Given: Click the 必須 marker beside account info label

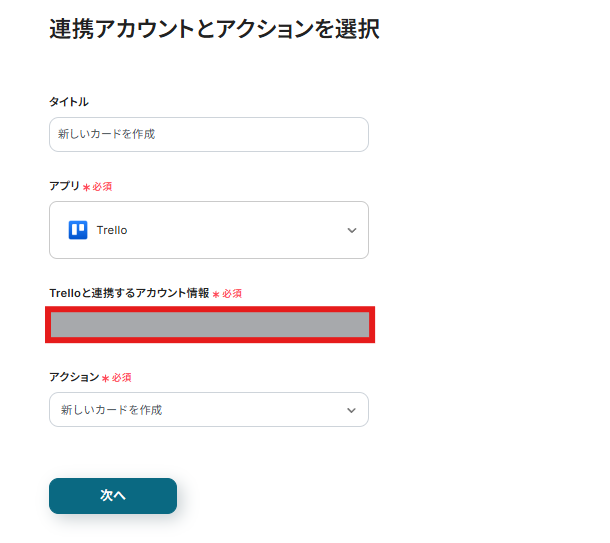Looking at the screenshot, I should click(x=232, y=294).
